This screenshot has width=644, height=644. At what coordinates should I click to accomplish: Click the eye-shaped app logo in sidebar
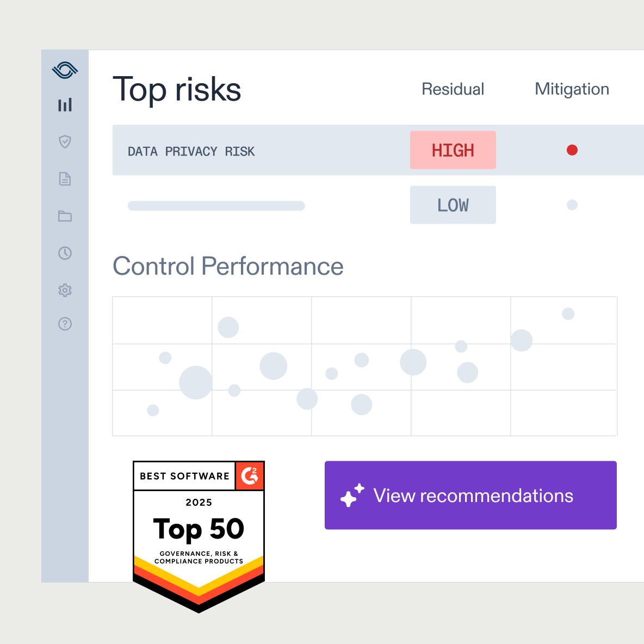pos(65,70)
